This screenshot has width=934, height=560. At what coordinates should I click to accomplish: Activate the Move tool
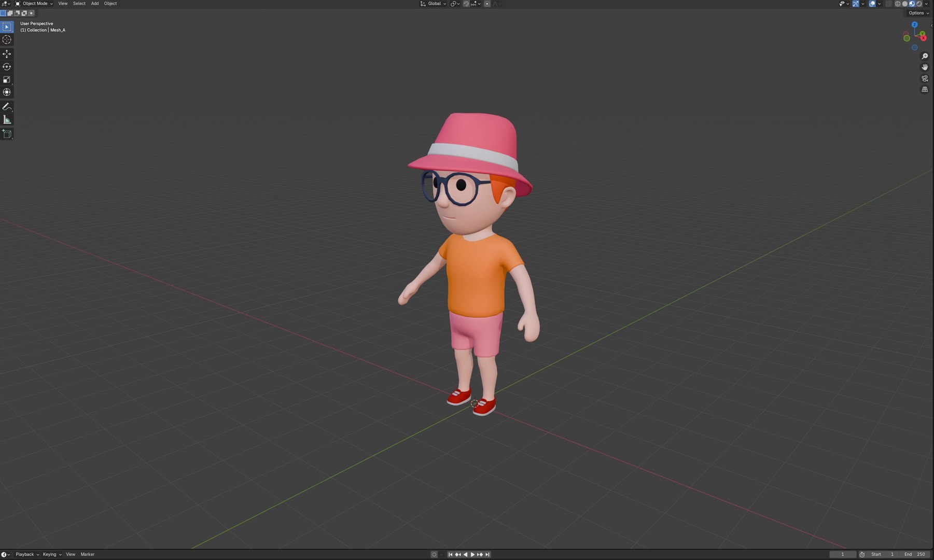point(7,54)
